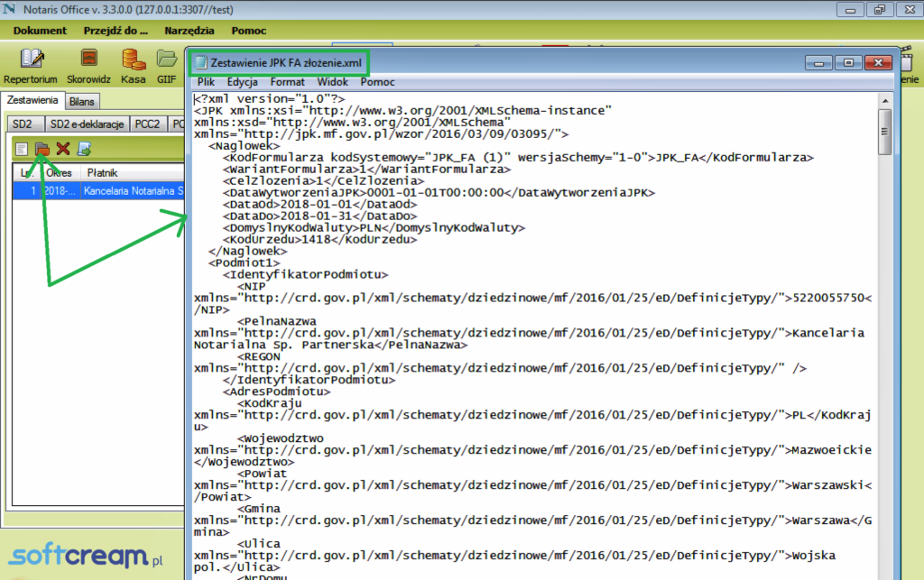
Task: Click the opening AdresPodmiotu tag line
Action: [x=276, y=391]
